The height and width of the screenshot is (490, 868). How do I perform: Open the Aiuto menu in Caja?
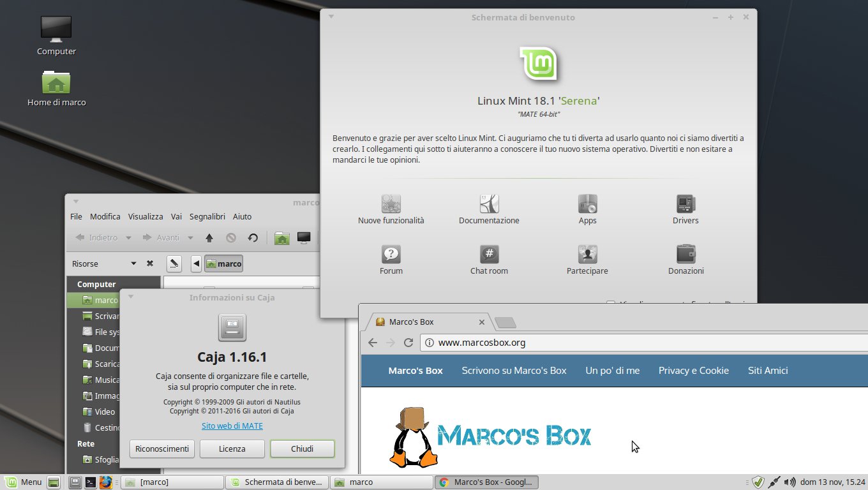coord(242,217)
